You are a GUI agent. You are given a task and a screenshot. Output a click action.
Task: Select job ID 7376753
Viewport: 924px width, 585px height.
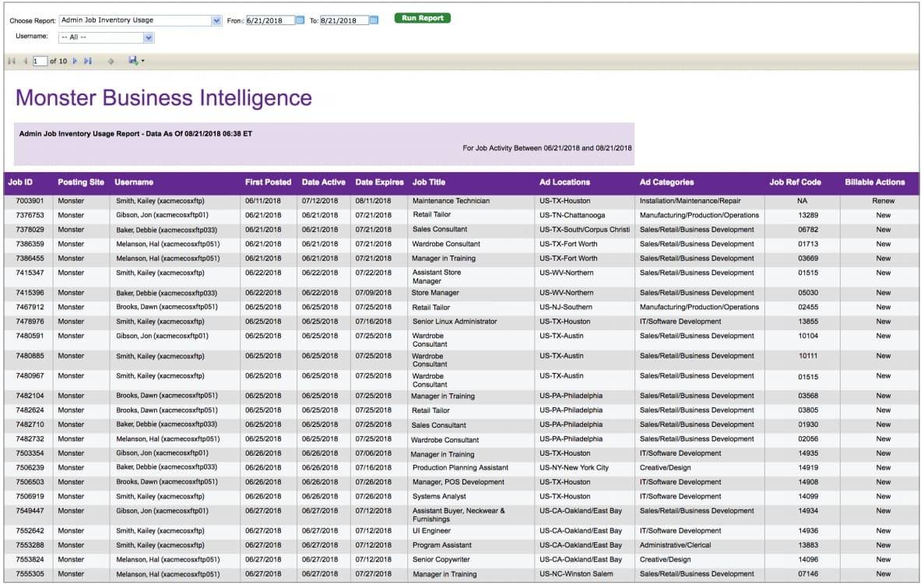(30, 215)
